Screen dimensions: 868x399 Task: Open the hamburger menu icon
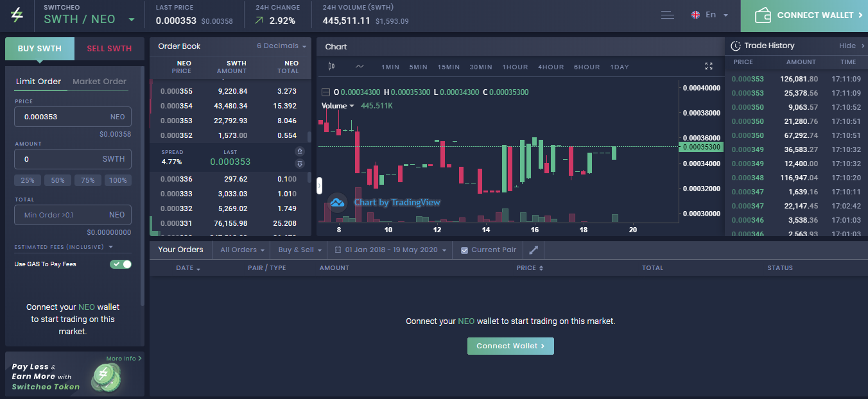tap(668, 15)
